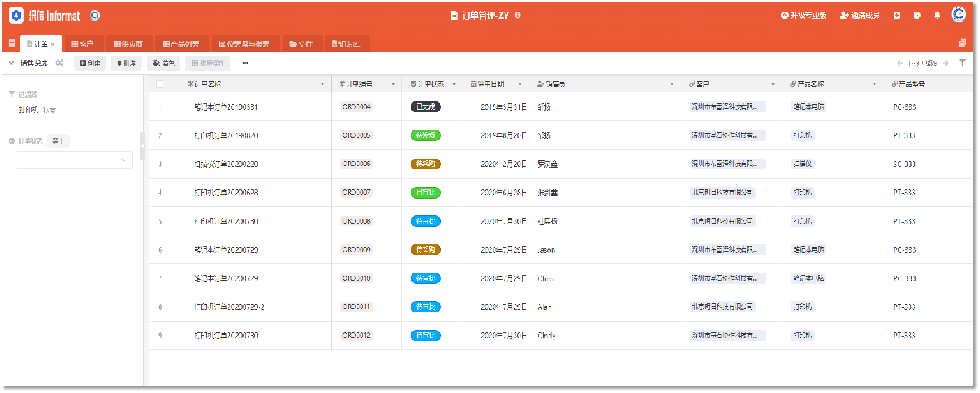Click the filter funnel icon at toolbar right
Viewport: 980px width, 393px height.
[963, 63]
